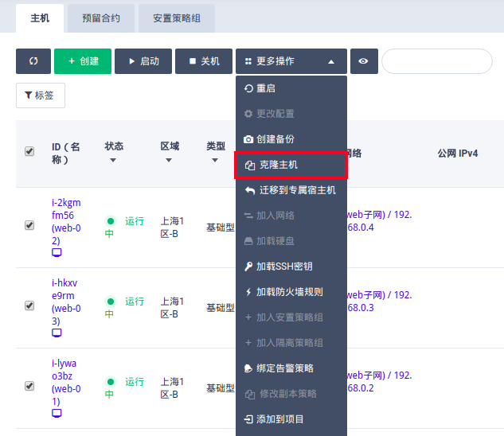Open the 区域 column filter dropdown

click(169, 161)
